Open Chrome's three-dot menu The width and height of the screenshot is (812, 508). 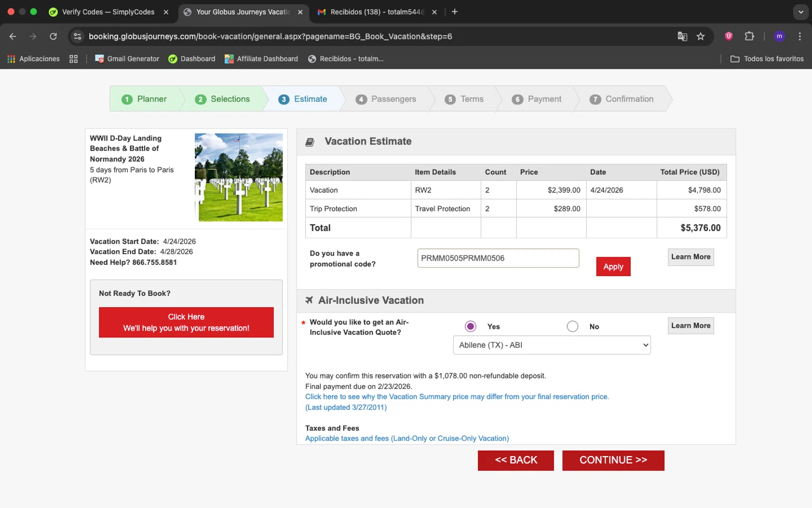point(800,36)
